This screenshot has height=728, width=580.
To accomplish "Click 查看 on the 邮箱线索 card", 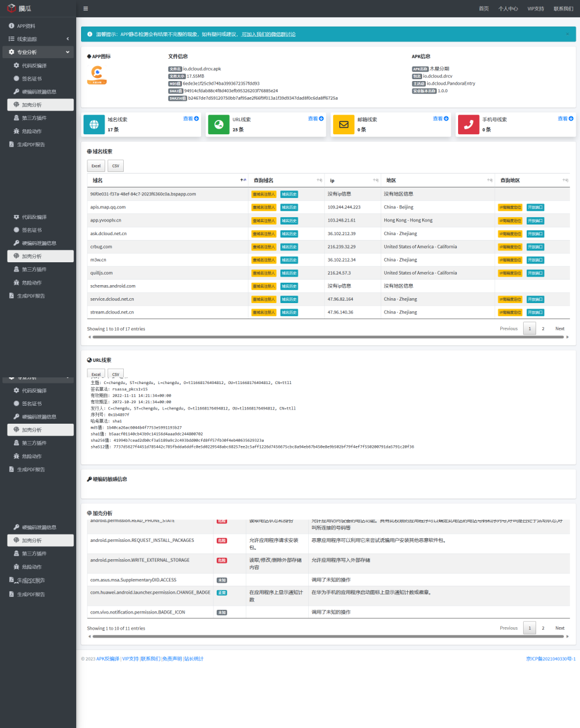I will coord(441,119).
